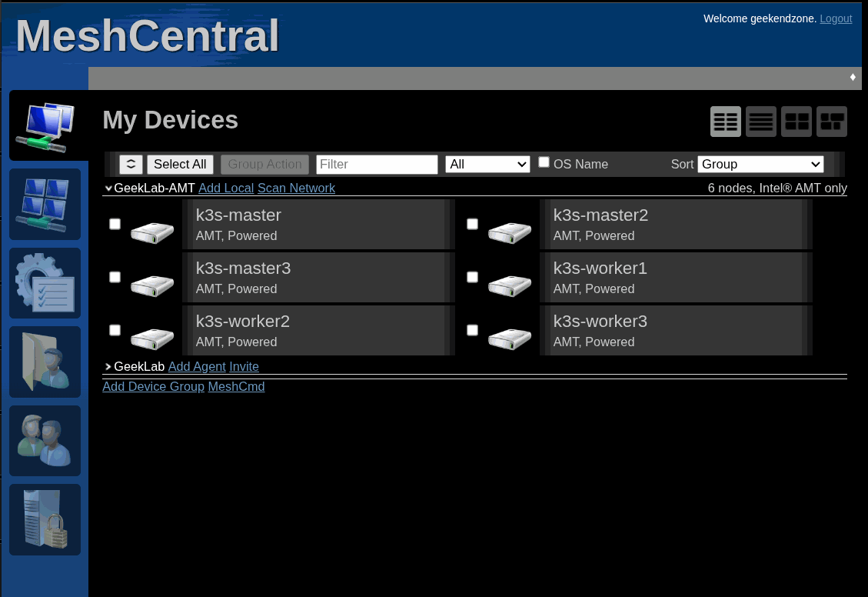This screenshot has width=868, height=597.
Task: Open the k3s-worker3 device entry
Action: pyautogui.click(x=676, y=331)
